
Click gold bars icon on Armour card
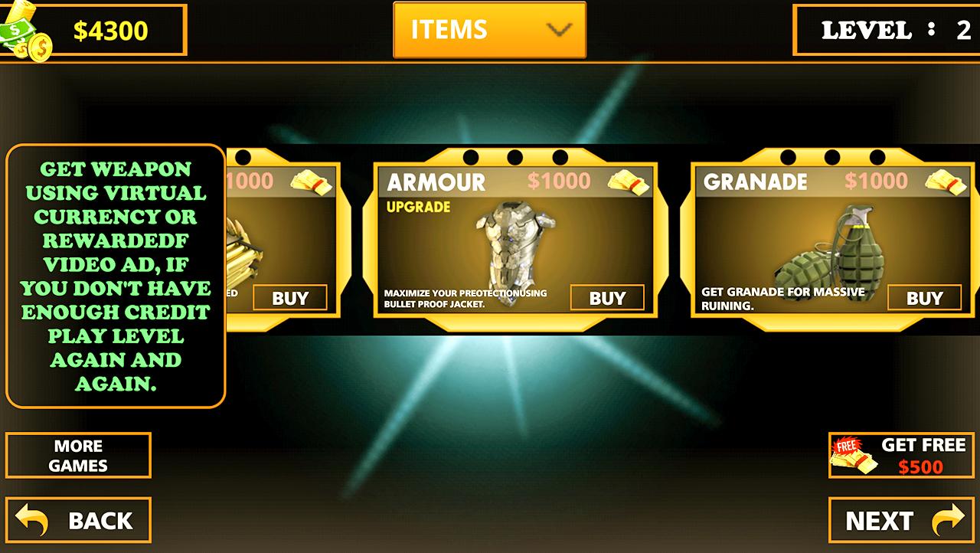628,182
